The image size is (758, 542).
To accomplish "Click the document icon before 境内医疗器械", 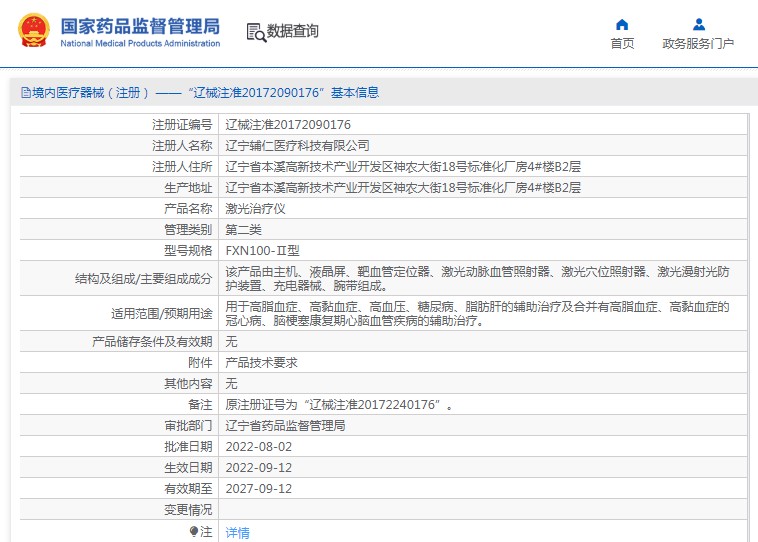I will click(x=25, y=93).
